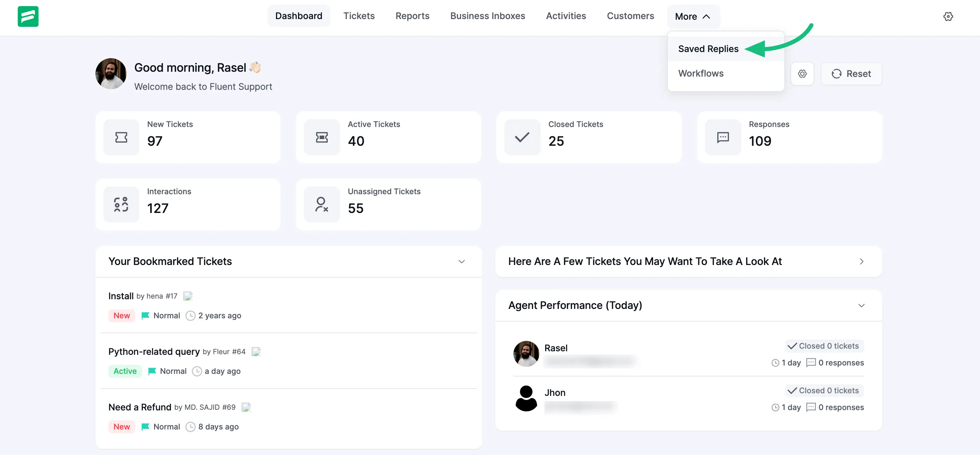Collapse the Your Bookmarked Tickets section
The width and height of the screenshot is (980, 455).
coord(461,261)
